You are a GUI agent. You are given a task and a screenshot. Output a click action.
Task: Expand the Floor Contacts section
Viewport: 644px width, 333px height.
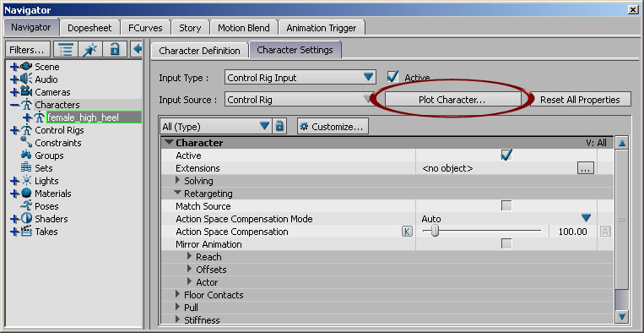[177, 294]
